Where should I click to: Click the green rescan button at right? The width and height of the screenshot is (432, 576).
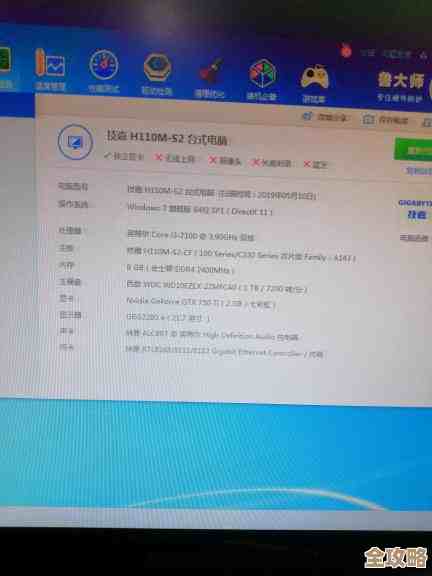[x=413, y=150]
